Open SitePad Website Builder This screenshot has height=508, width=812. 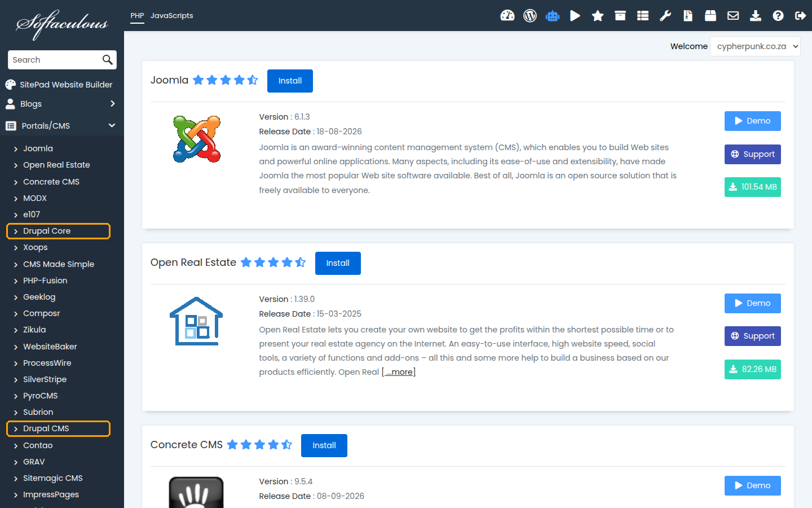tap(59, 85)
